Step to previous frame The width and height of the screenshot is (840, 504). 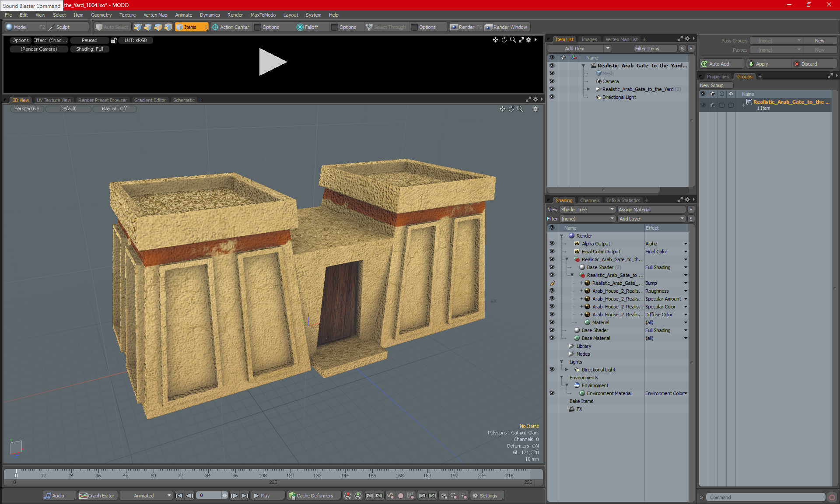[189, 496]
